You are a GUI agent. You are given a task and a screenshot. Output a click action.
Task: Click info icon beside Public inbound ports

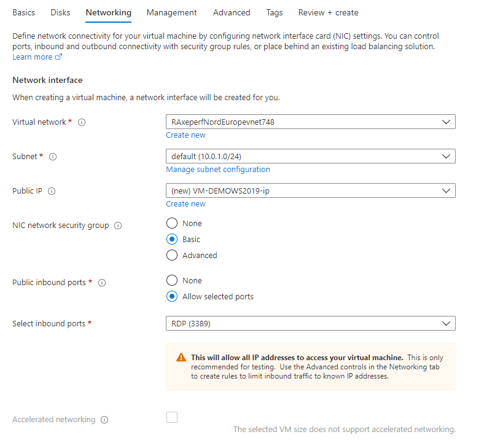[x=102, y=283]
